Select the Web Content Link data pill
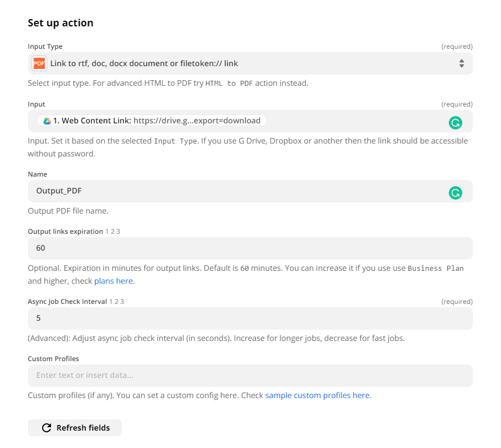501x448 pixels. point(153,121)
